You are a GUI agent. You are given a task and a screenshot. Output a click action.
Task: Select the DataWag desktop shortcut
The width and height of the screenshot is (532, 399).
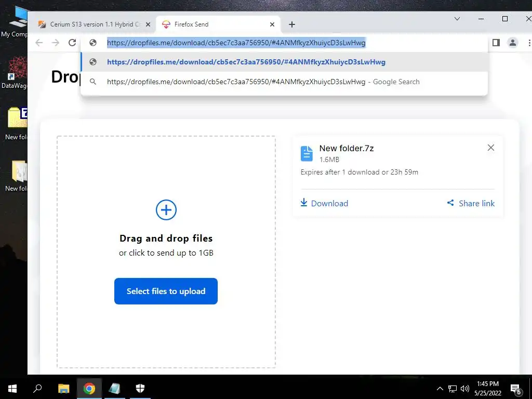pos(14,72)
